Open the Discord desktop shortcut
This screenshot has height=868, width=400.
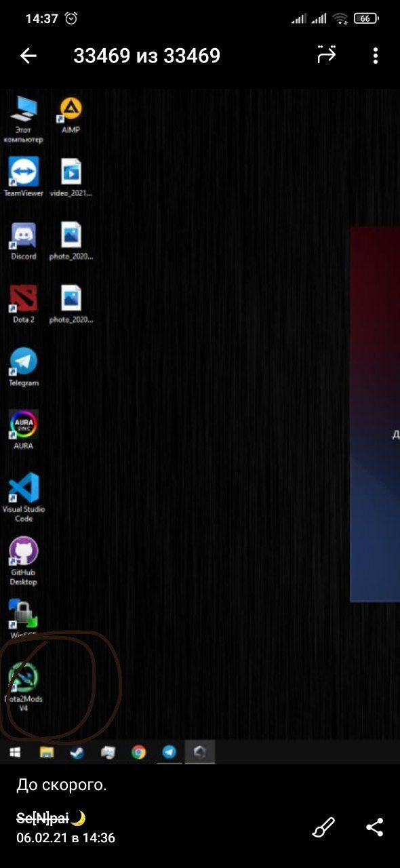click(24, 241)
